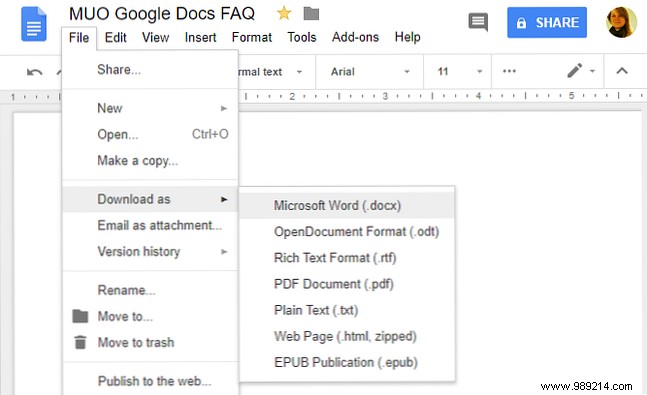Image resolution: width=647 pixels, height=395 pixels.
Task: Expand the editing mode dropdown arrow
Action: click(x=593, y=71)
